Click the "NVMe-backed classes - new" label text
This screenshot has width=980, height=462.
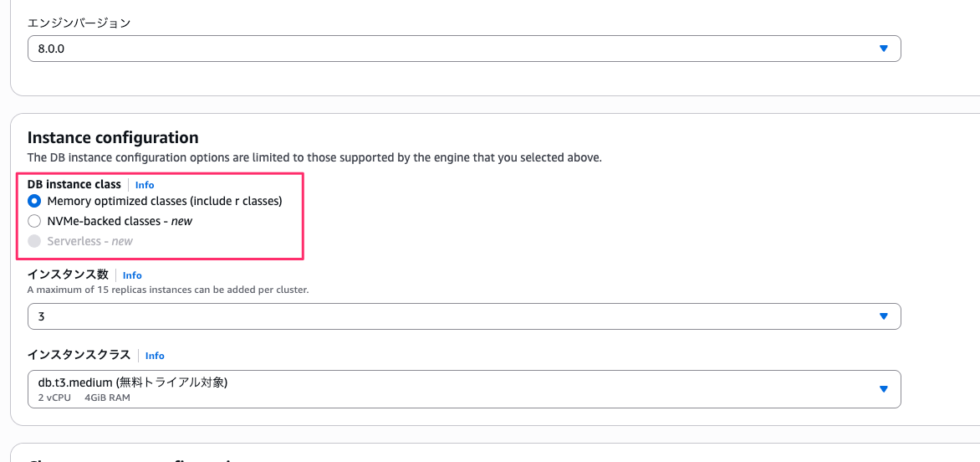point(120,221)
